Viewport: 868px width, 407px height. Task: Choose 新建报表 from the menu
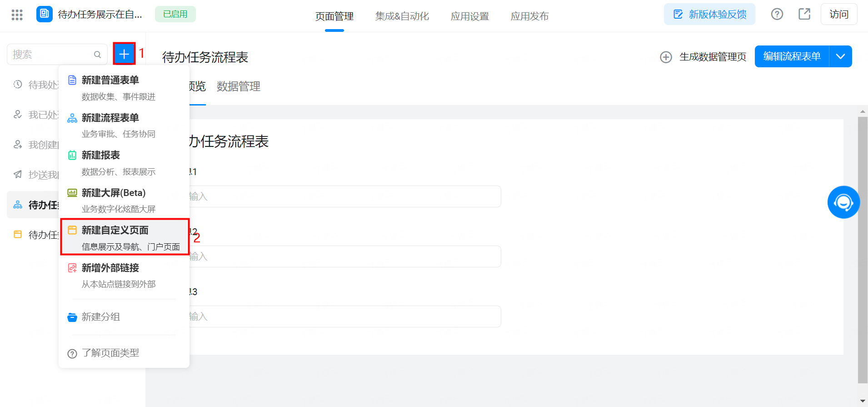pyautogui.click(x=124, y=163)
